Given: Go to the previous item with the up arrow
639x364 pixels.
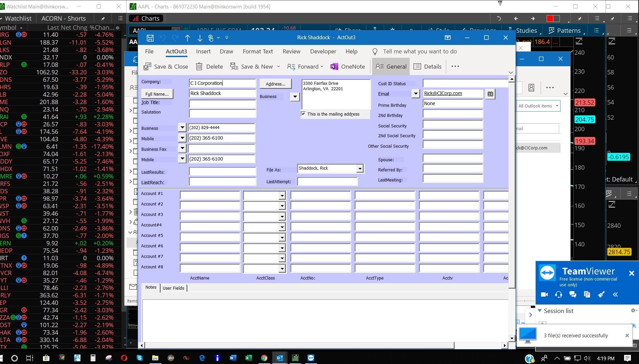Looking at the screenshot, I should tap(187, 38).
